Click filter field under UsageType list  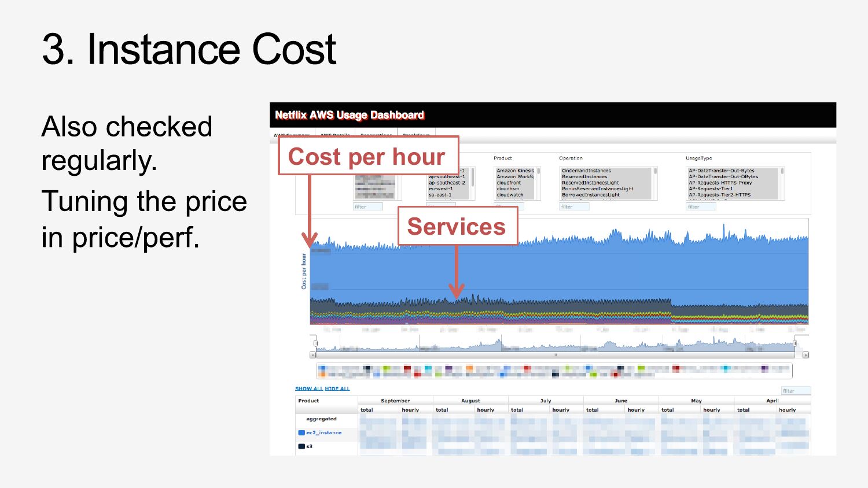[x=701, y=206]
